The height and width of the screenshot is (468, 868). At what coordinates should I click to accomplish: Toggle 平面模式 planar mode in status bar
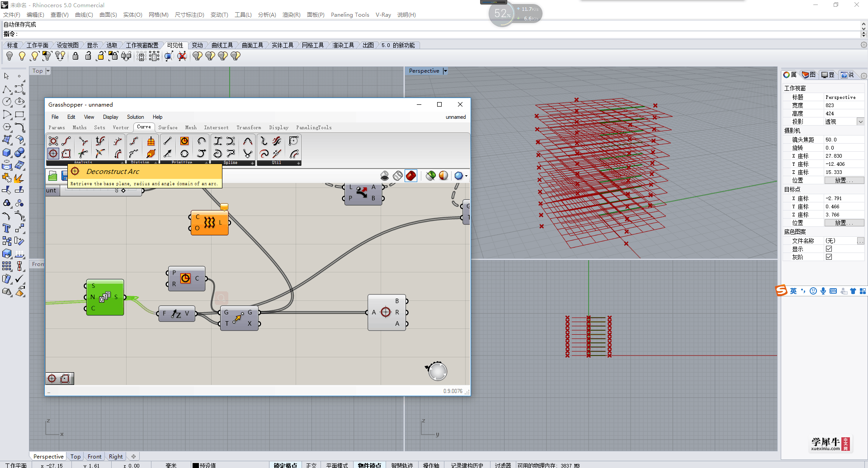(x=337, y=465)
